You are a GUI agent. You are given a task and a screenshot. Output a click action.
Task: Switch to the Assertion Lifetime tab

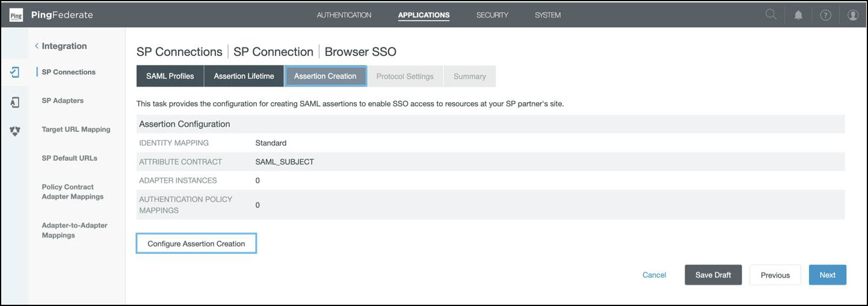(x=244, y=76)
